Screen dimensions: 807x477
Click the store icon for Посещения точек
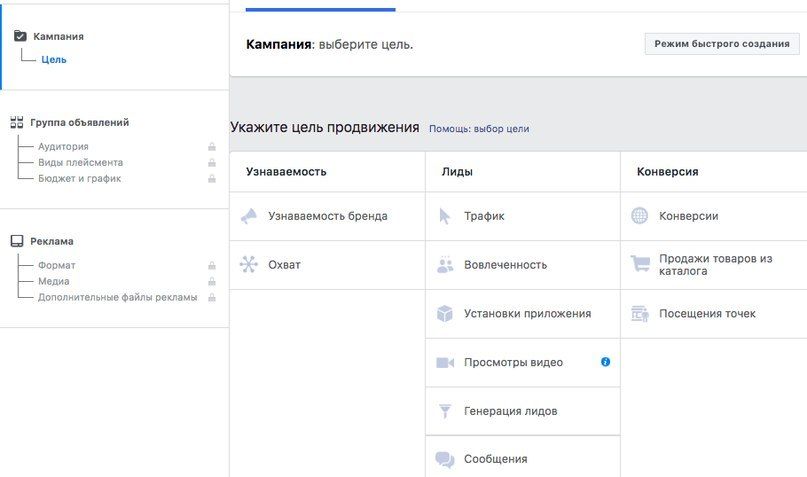coord(640,313)
